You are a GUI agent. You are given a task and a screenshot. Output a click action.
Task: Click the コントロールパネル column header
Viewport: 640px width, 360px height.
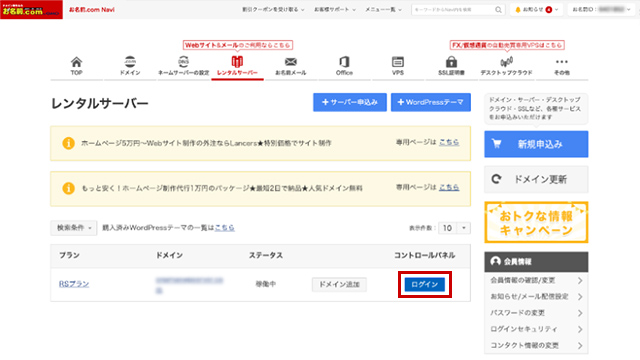pyautogui.click(x=424, y=255)
